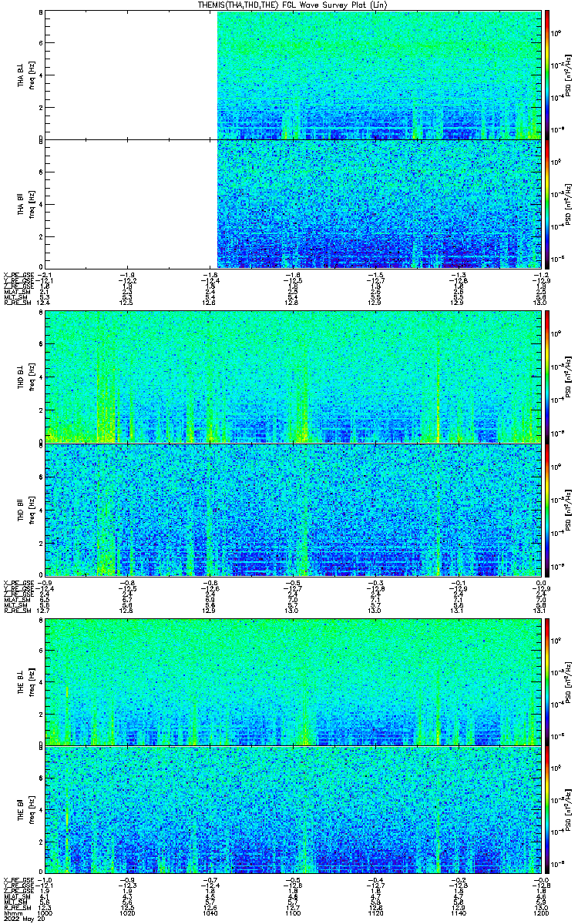
Task: Click the THA Bll spectrogram panel
Action: tap(292, 204)
